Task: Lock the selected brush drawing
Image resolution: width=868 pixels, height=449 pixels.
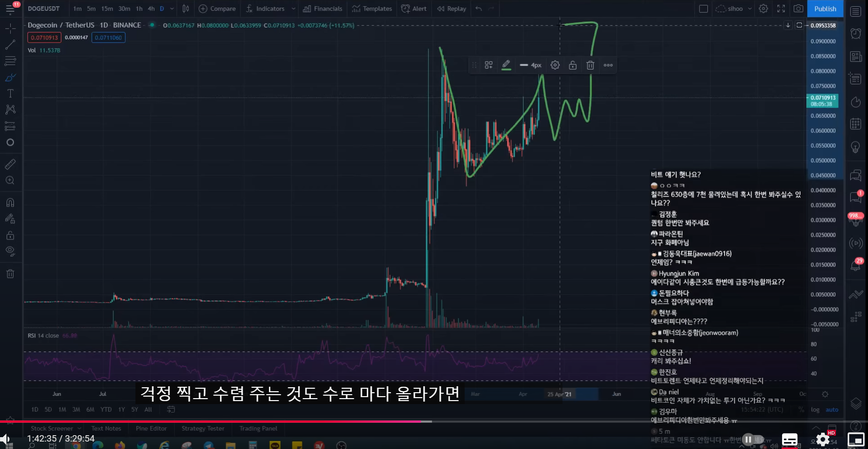Action: click(572, 65)
